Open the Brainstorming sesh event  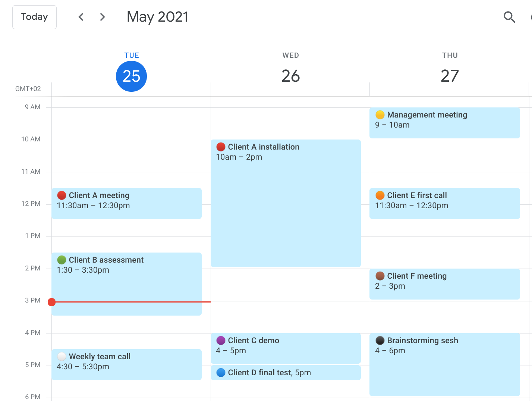(x=445, y=364)
